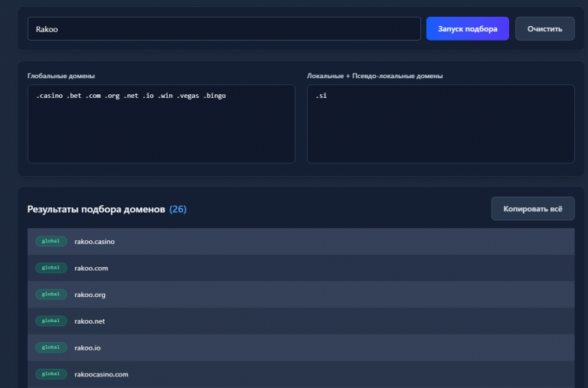Image resolution: width=588 pixels, height=388 pixels.
Task: Focus the Локальные + Псевдо-локальные домены text area
Action: (441, 124)
